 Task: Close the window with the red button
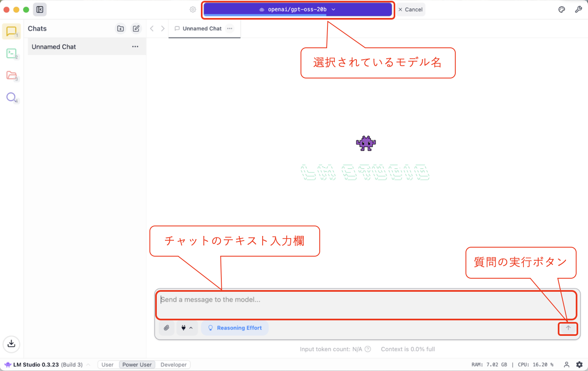click(7, 9)
